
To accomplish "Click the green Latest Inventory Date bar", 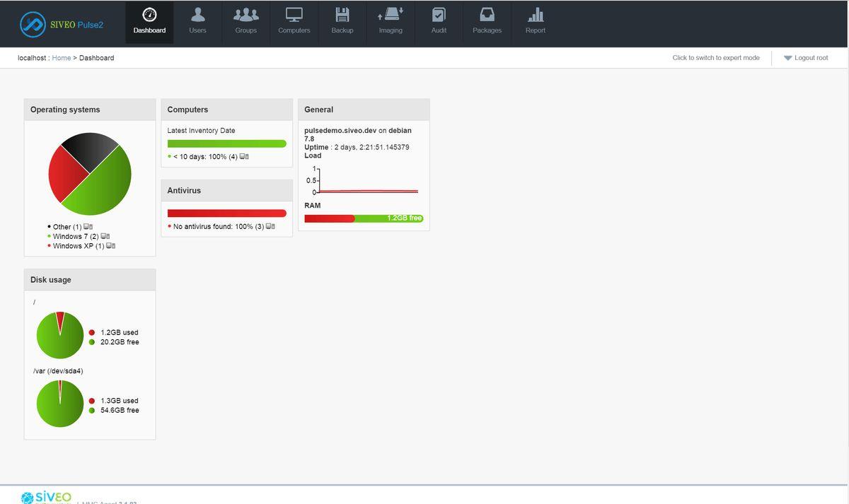I will [227, 143].
